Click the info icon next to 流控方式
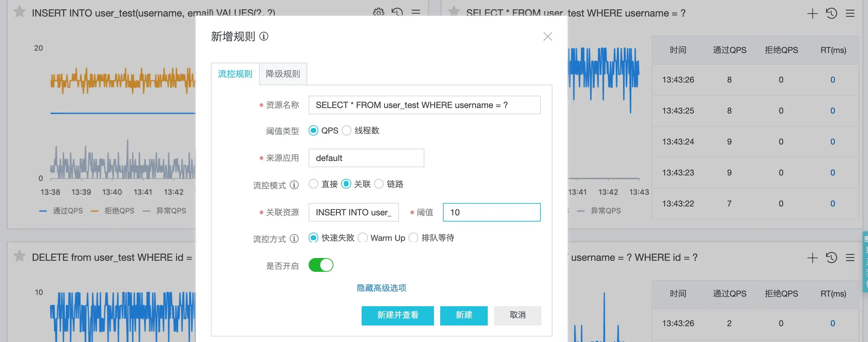The image size is (868, 342). [294, 238]
